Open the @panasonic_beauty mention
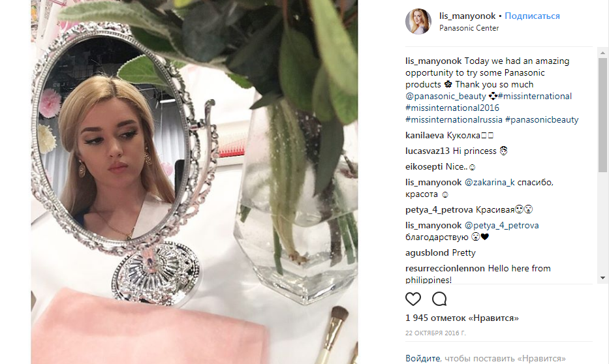The width and height of the screenshot is (609, 364). pyautogui.click(x=445, y=97)
